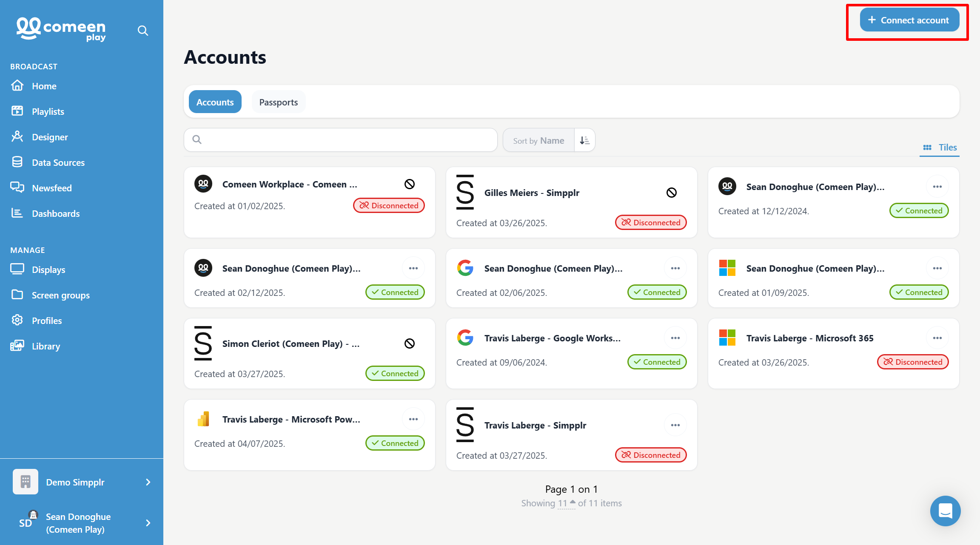Change items per page showing 11
This screenshot has width=980, height=545.
coord(567,503)
